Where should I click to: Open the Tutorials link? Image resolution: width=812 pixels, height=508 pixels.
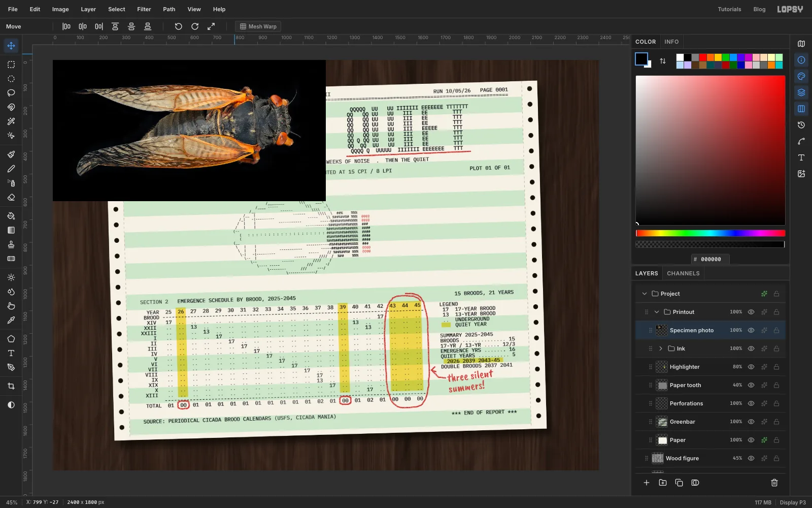pyautogui.click(x=729, y=9)
